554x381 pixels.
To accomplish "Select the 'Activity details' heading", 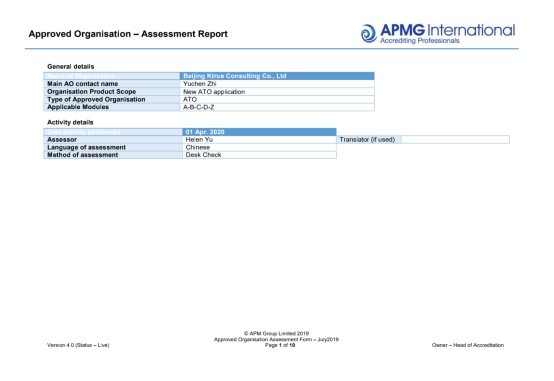I will (x=70, y=122).
